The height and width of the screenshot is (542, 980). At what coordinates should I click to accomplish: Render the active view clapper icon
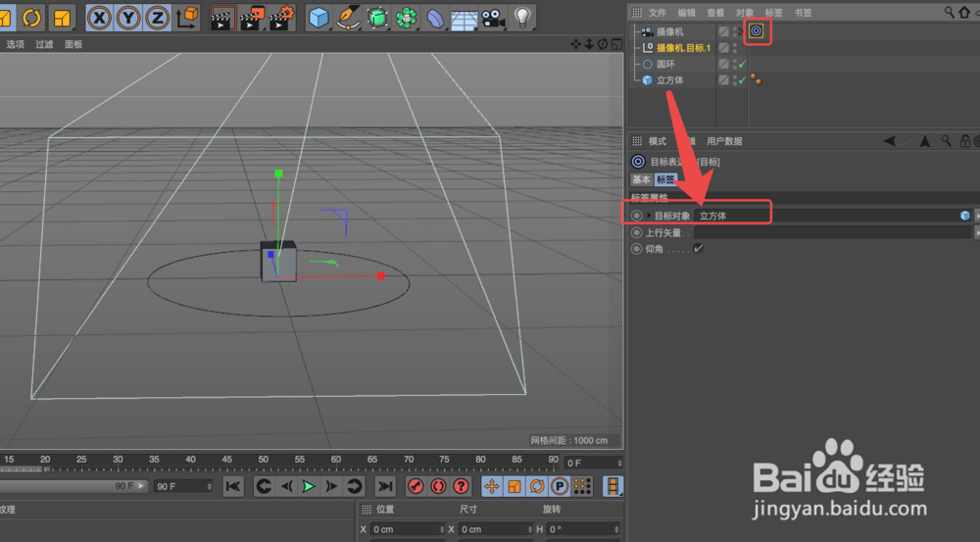click(221, 18)
